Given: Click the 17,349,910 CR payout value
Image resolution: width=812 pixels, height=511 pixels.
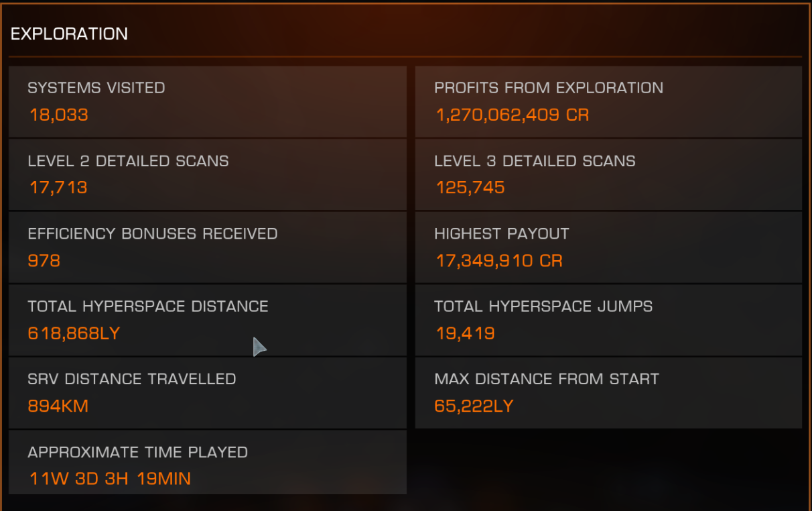Looking at the screenshot, I should [x=499, y=260].
